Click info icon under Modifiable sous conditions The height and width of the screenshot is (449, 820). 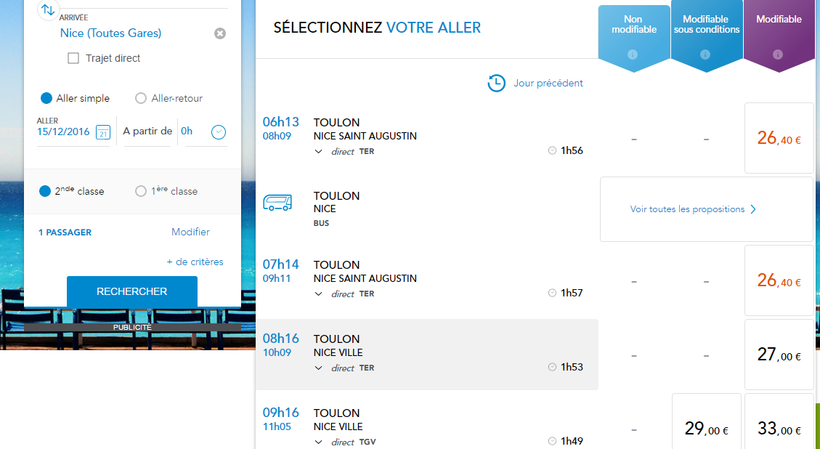[705, 54]
